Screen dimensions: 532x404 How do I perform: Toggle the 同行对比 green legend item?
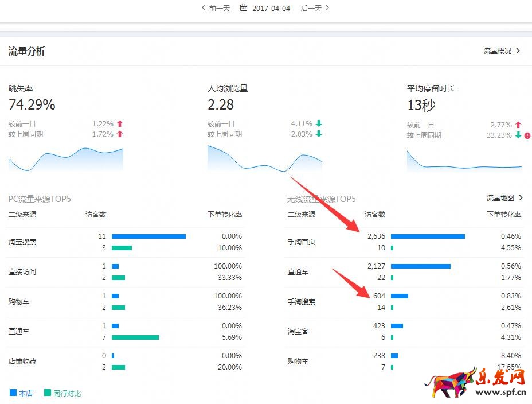pyautogui.click(x=62, y=393)
